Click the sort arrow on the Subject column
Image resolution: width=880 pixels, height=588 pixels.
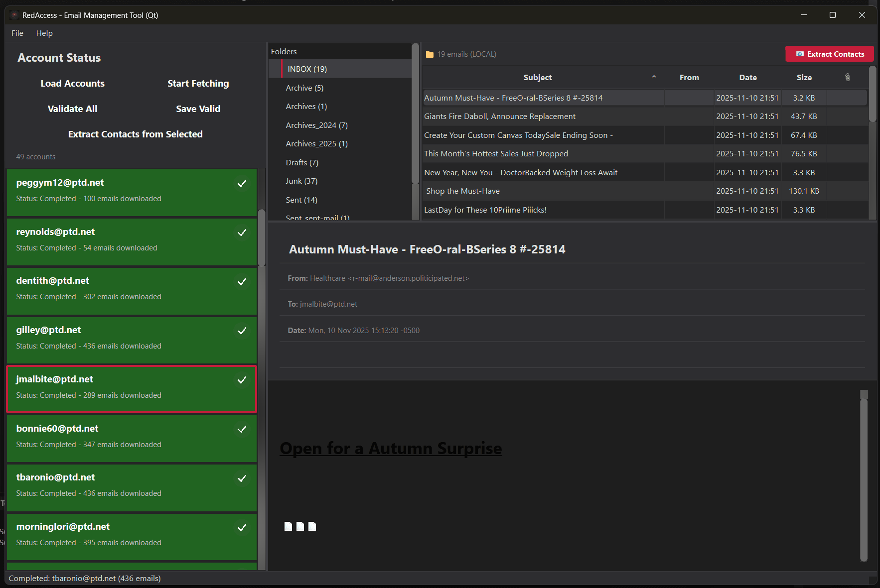[x=654, y=77]
